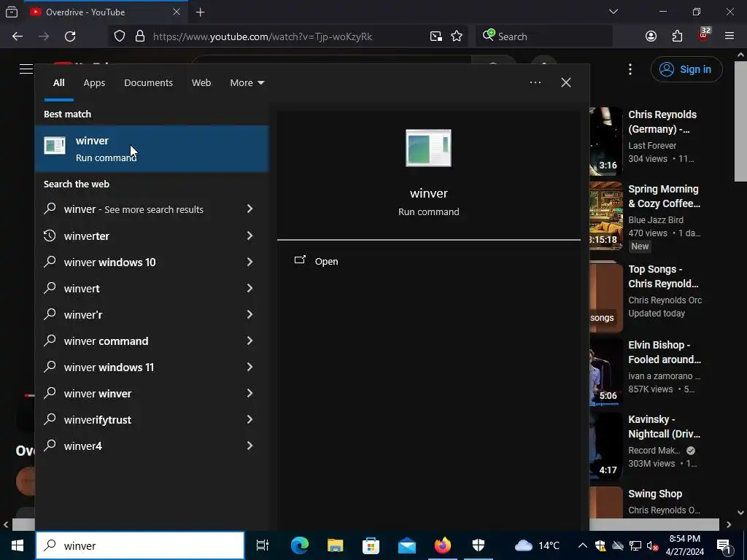Viewport: 747px width, 560px height.
Task: Reload the YouTube page
Action: click(70, 36)
